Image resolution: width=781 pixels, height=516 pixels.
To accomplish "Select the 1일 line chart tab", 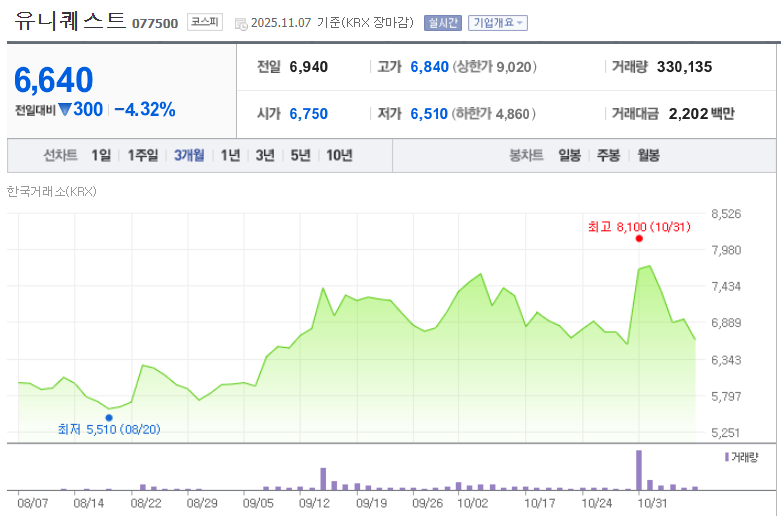I will [x=101, y=155].
